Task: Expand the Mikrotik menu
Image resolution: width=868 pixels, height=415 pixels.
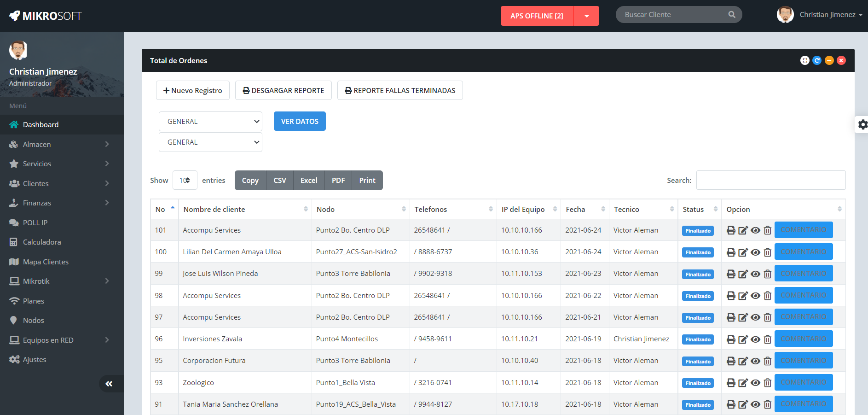Action: click(x=62, y=281)
